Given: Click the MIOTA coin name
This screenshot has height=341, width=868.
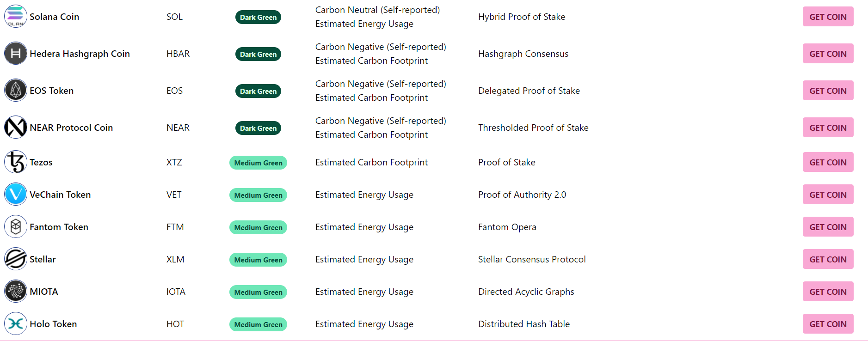Looking at the screenshot, I should [x=44, y=292].
